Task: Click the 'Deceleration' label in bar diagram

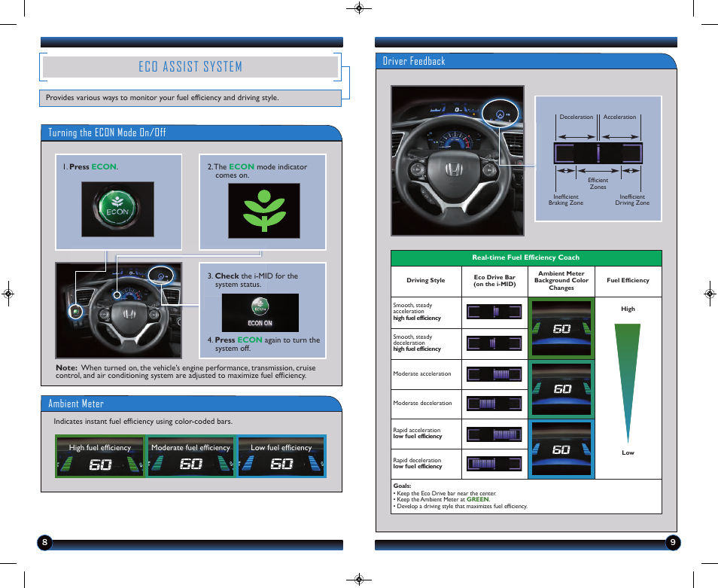Action: tap(576, 117)
